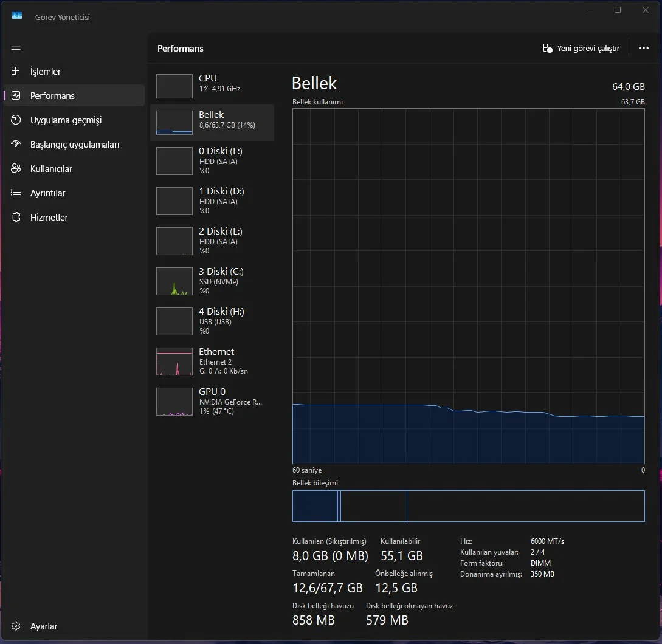Click Yeni görevi çalıştır button
The width and height of the screenshot is (662, 644).
[581, 49]
